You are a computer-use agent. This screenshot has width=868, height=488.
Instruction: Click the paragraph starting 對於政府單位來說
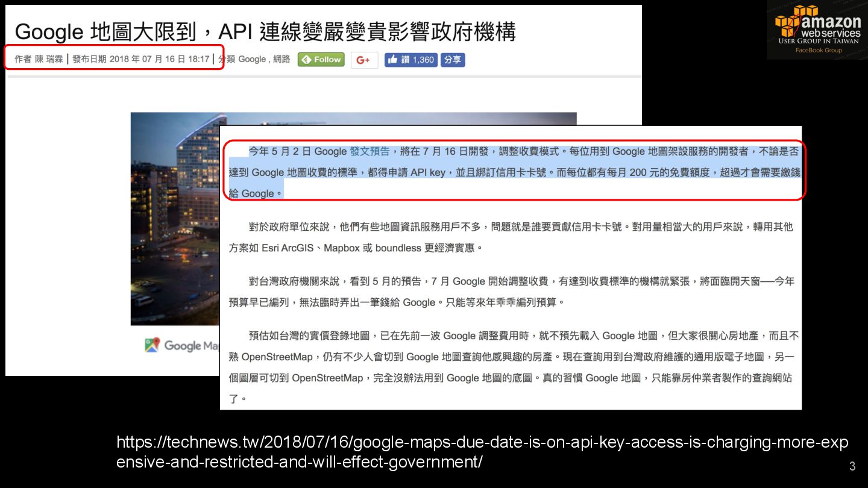coord(511,237)
